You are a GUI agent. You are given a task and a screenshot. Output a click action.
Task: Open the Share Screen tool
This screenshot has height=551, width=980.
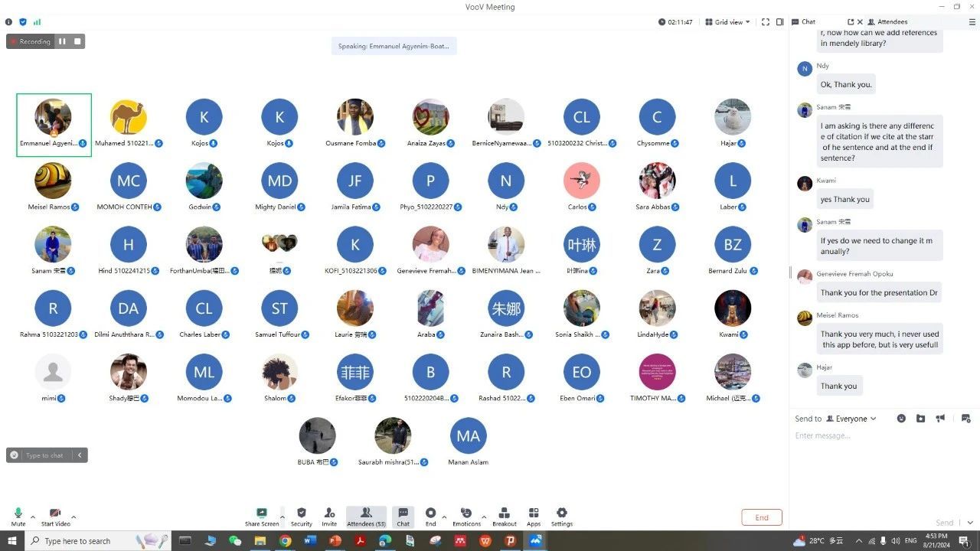(261, 517)
